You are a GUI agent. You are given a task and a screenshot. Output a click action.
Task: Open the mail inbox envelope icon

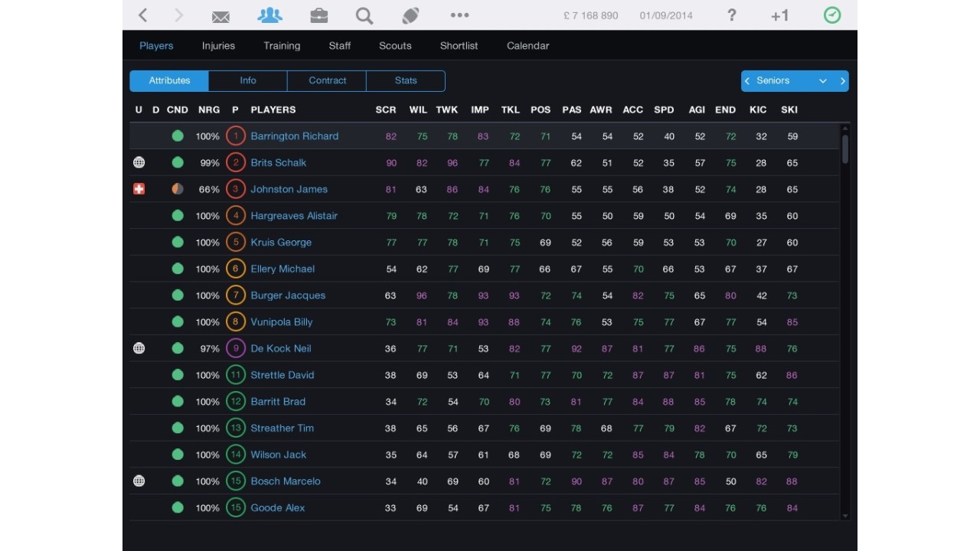[x=220, y=16]
